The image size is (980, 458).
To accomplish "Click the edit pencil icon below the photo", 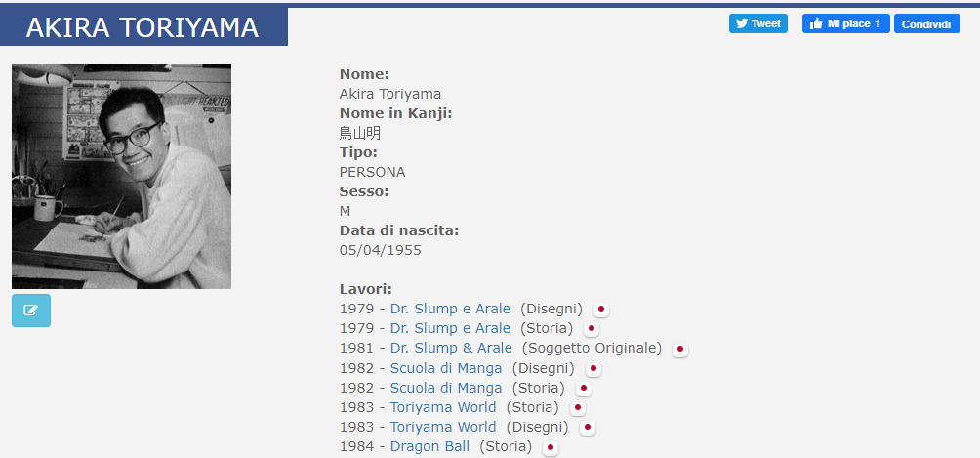I will pos(31,311).
